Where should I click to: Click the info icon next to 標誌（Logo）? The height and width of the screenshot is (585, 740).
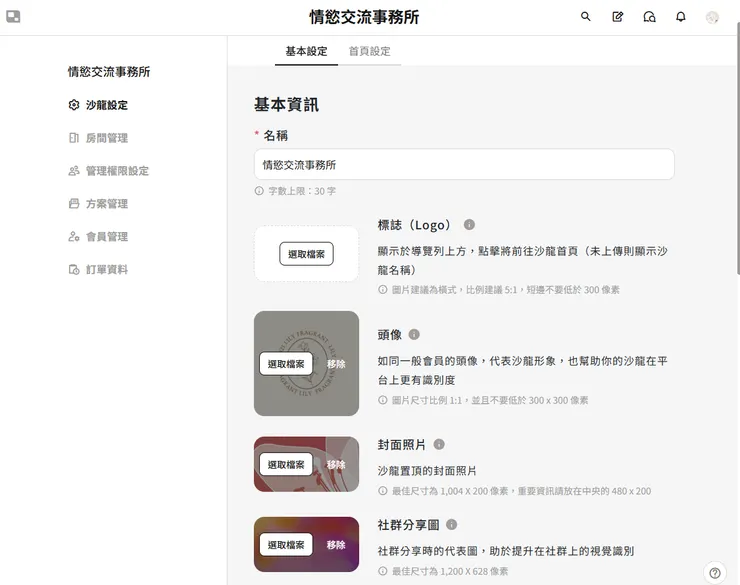(469, 225)
